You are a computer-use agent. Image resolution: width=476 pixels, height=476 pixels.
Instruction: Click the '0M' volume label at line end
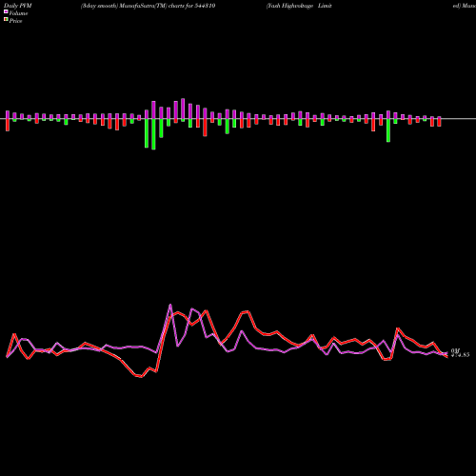pyautogui.click(x=455, y=350)
